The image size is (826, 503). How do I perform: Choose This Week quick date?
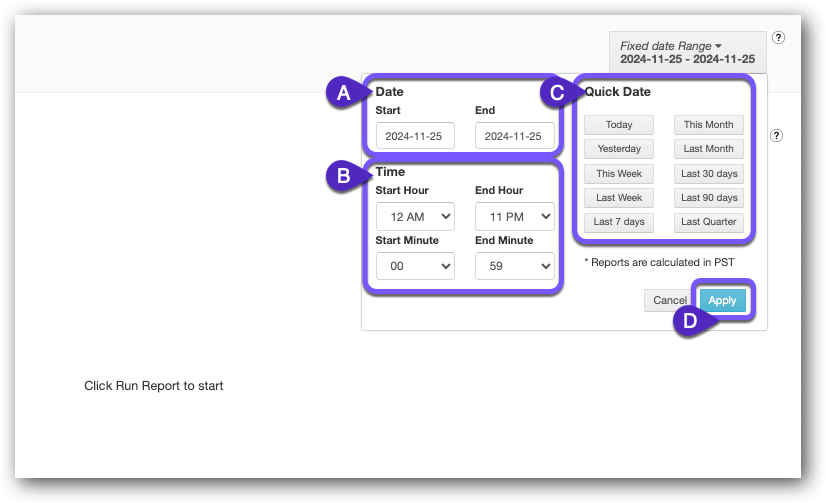click(619, 173)
